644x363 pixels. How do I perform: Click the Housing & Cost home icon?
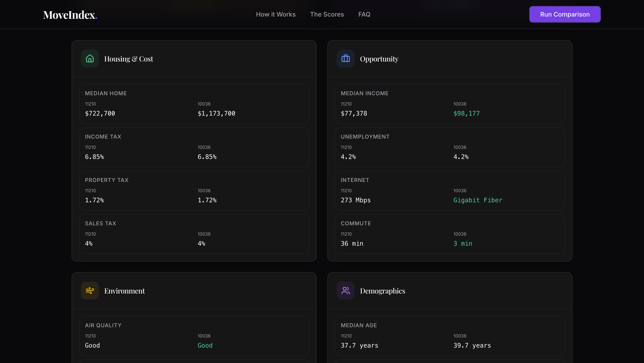click(89, 59)
